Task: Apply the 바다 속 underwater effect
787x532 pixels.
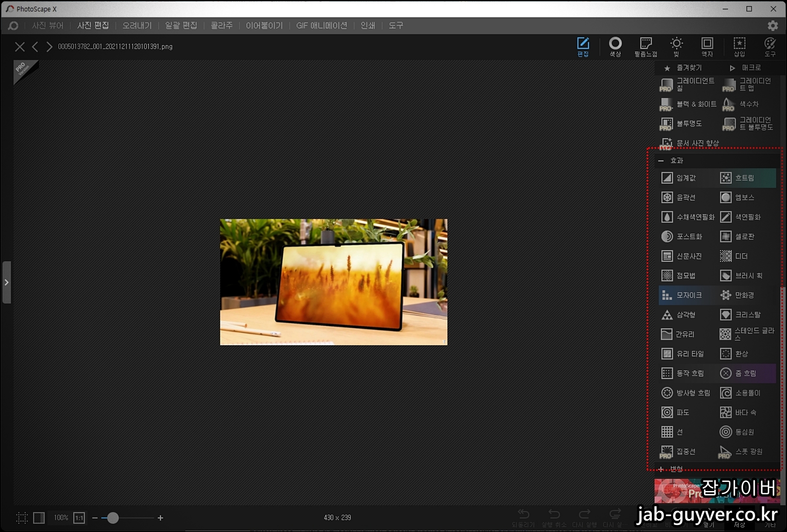Action: point(747,413)
